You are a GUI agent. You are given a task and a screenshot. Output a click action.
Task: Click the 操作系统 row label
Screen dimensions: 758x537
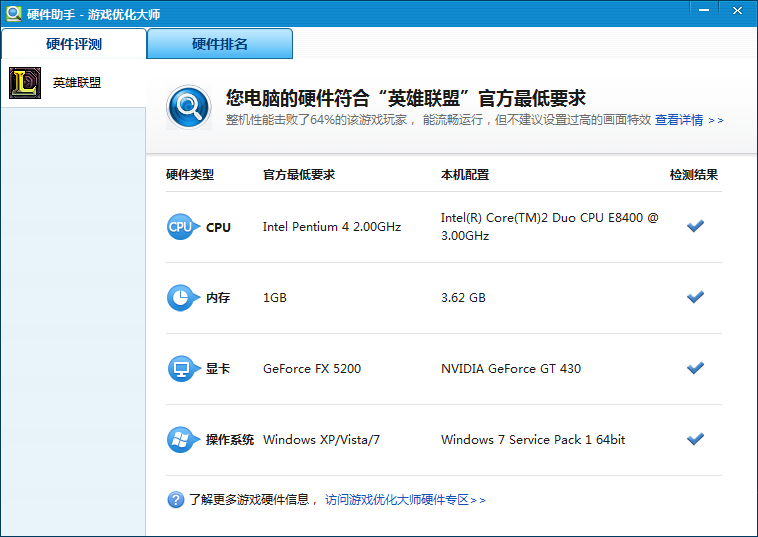pos(230,439)
